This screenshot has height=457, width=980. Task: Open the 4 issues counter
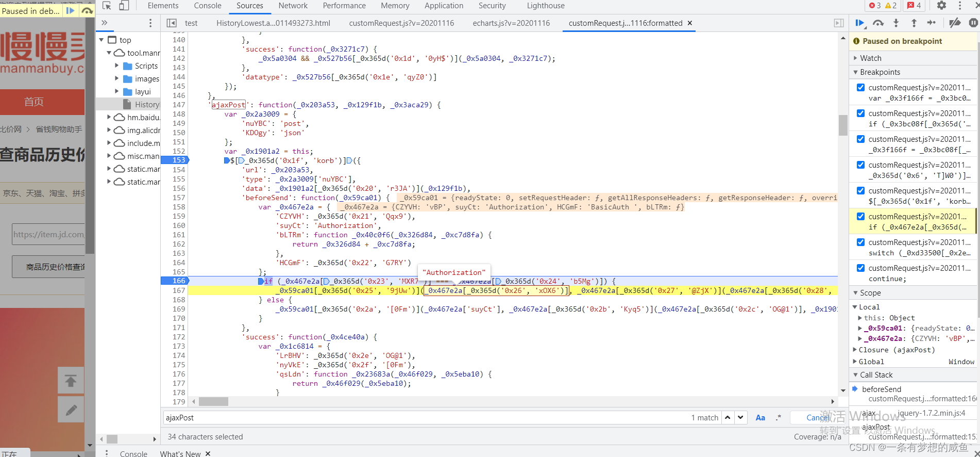pos(914,6)
